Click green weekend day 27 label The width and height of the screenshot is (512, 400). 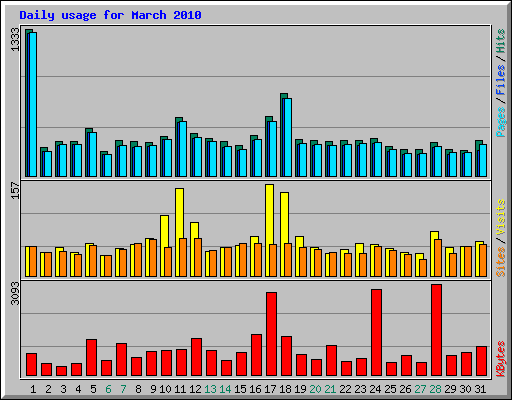tap(420, 389)
